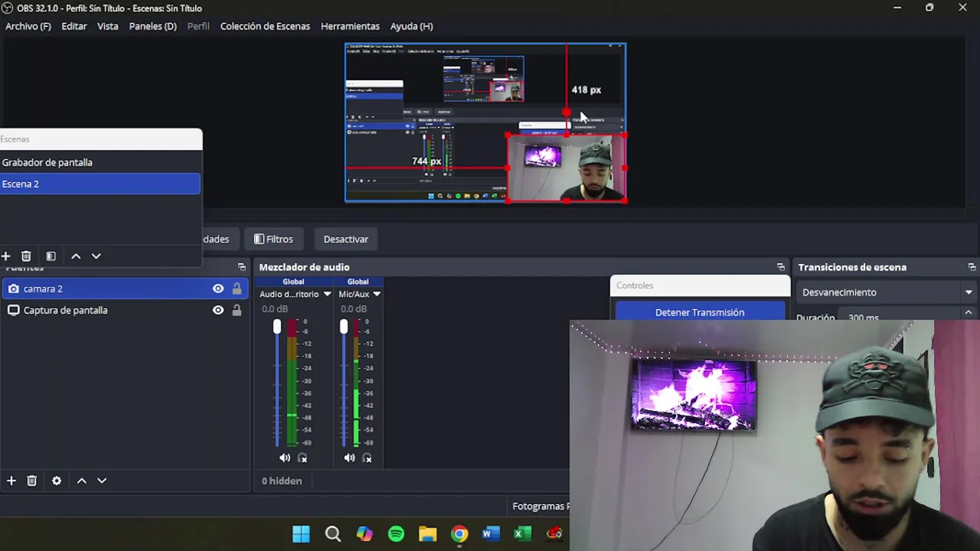This screenshot has width=980, height=551.
Task: Add a new scene with the plus icon in Escenas
Action: coord(5,256)
